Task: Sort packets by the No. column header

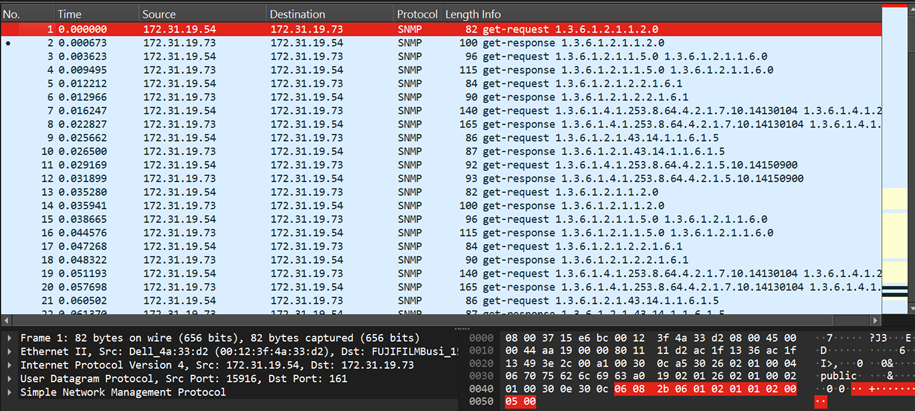Action: click(x=20, y=15)
